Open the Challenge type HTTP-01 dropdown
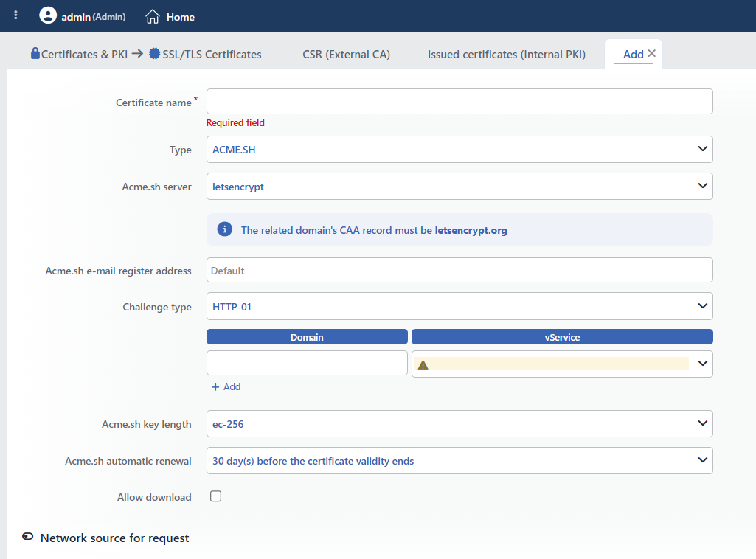Screen dimensions: 756x559 click(460, 307)
